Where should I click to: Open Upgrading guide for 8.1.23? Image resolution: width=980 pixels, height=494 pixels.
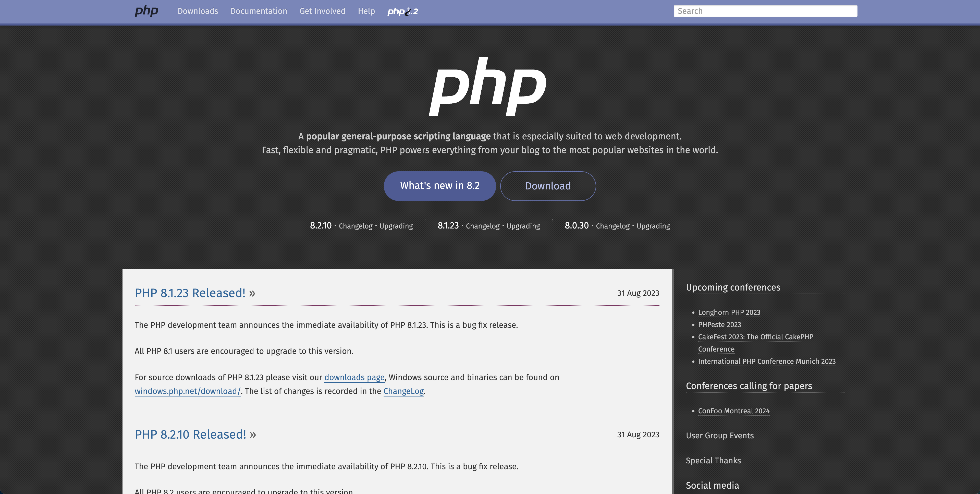pos(523,226)
